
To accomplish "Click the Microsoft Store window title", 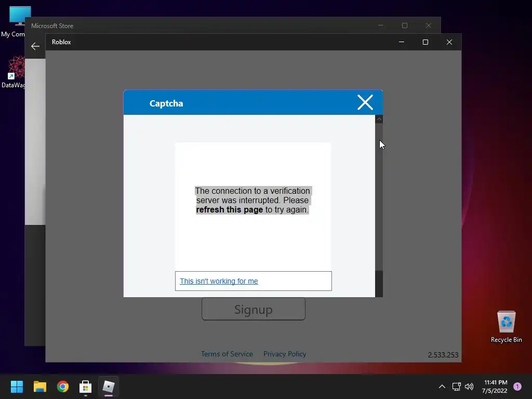I will tap(52, 26).
